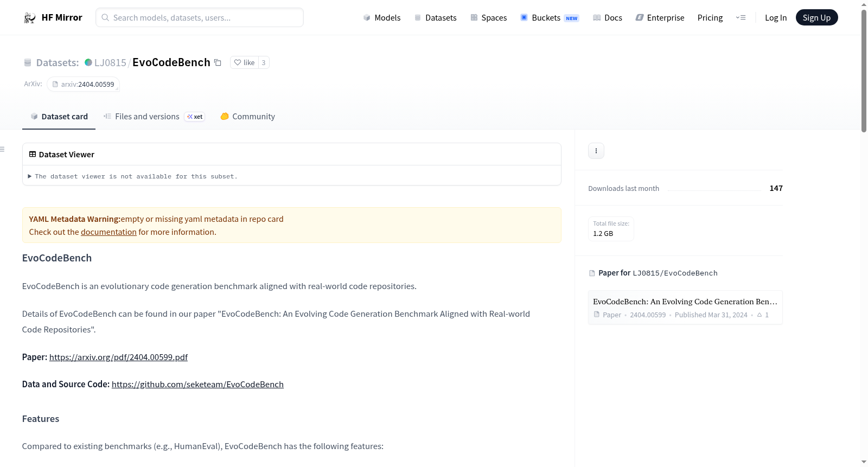The image size is (868, 467).
Task: Click the Sign Up button
Action: click(x=816, y=17)
